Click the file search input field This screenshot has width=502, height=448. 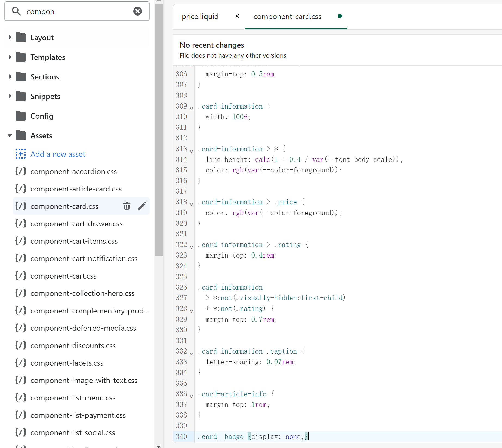point(77,11)
